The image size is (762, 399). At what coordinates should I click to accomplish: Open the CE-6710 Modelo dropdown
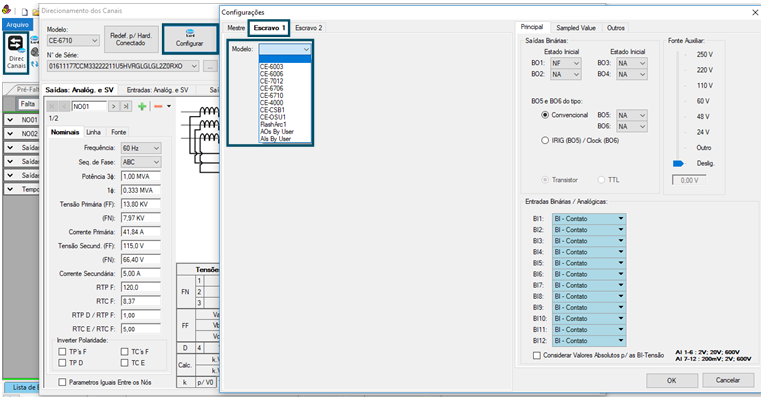pyautogui.click(x=73, y=41)
